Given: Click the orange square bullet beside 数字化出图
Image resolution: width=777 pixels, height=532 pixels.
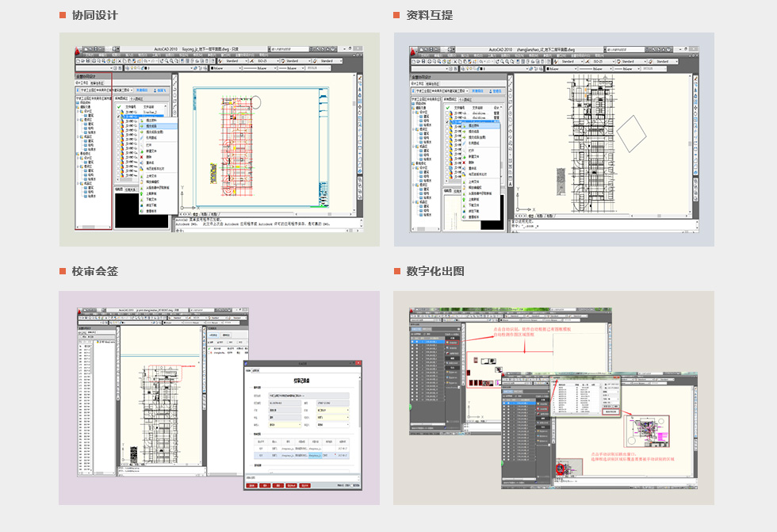Looking at the screenshot, I should tap(396, 271).
